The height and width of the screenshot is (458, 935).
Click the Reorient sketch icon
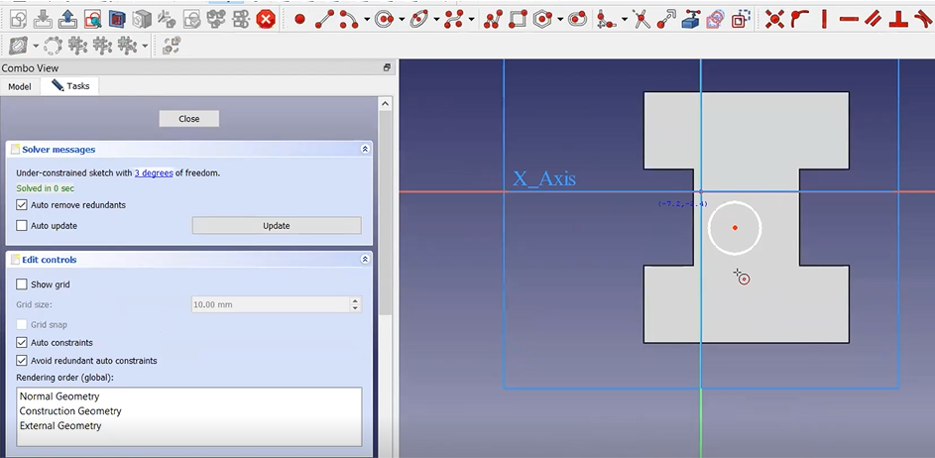coord(166,20)
